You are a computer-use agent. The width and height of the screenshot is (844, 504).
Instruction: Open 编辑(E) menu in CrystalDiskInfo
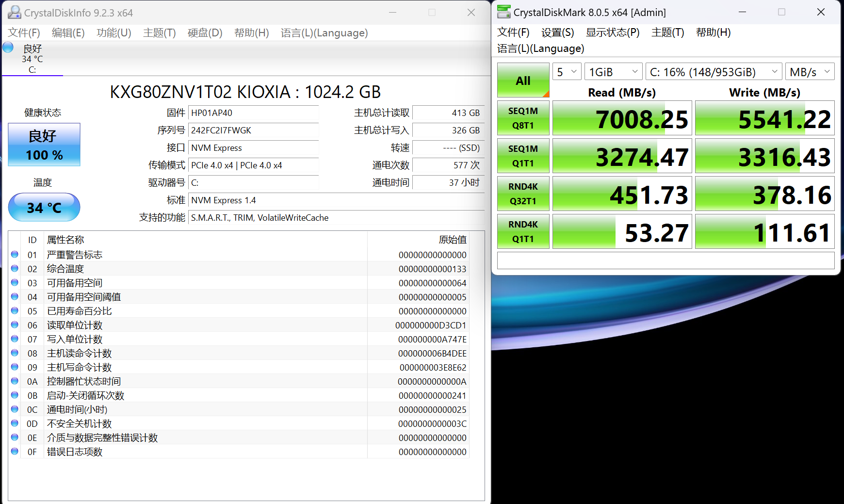(x=68, y=33)
